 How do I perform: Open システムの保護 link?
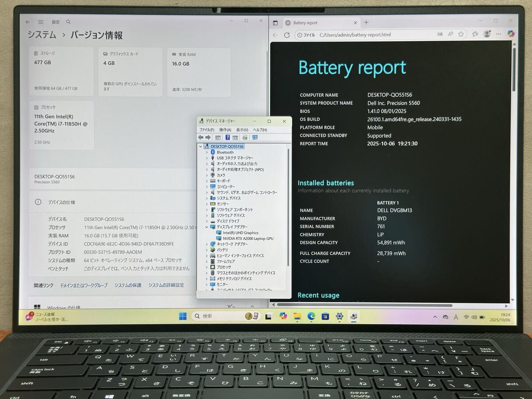pyautogui.click(x=128, y=285)
